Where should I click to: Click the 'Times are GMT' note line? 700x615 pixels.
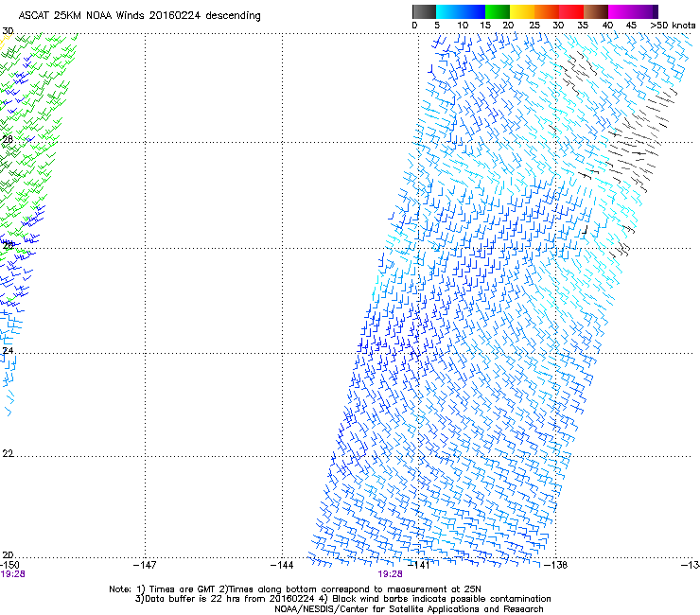[295, 589]
